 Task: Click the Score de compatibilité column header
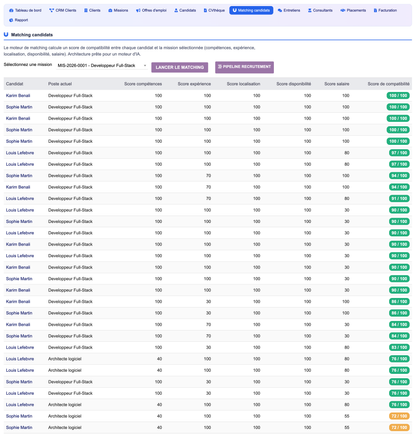click(389, 84)
